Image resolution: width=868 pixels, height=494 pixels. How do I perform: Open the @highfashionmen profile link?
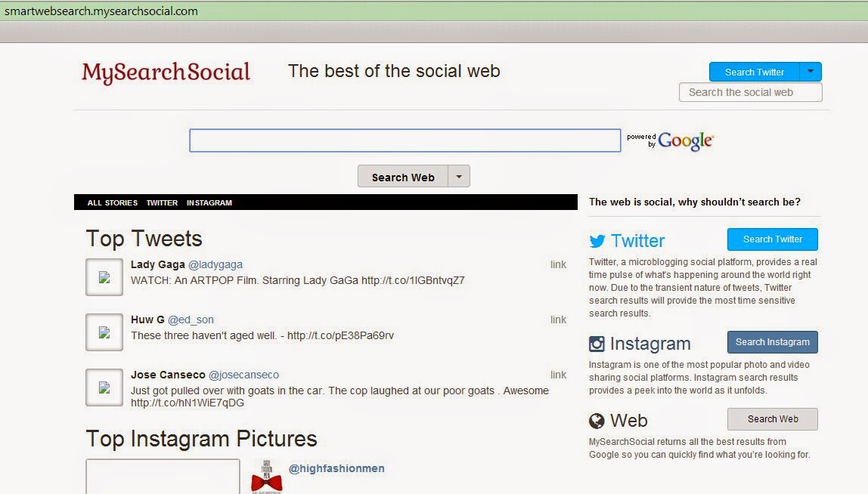336,468
